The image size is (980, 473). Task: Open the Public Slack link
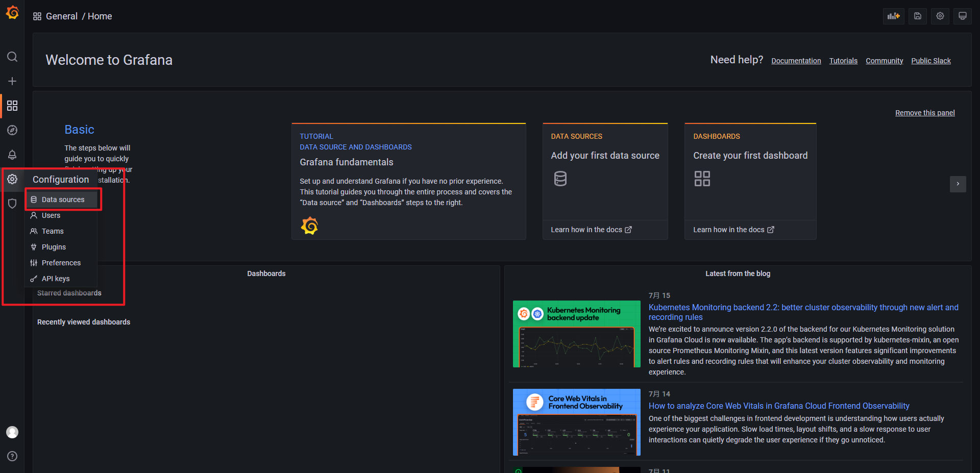tap(931, 61)
